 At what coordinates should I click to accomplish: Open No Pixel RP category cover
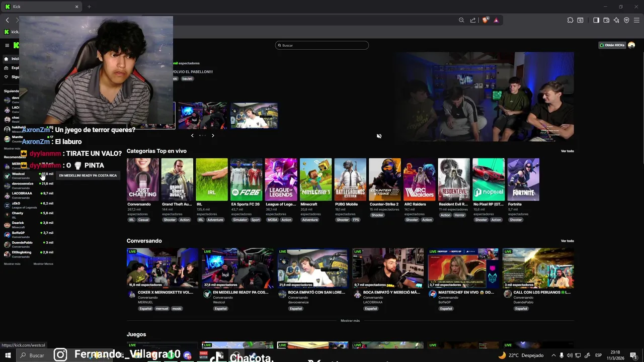coord(489,179)
